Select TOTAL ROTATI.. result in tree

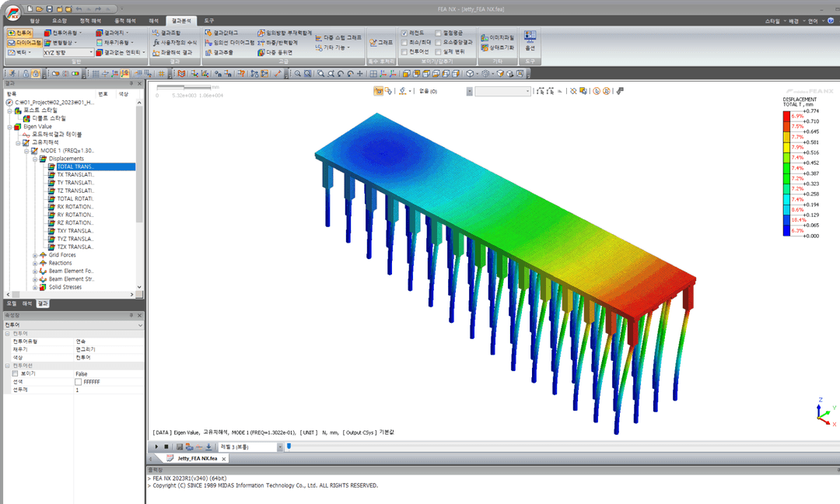75,198
